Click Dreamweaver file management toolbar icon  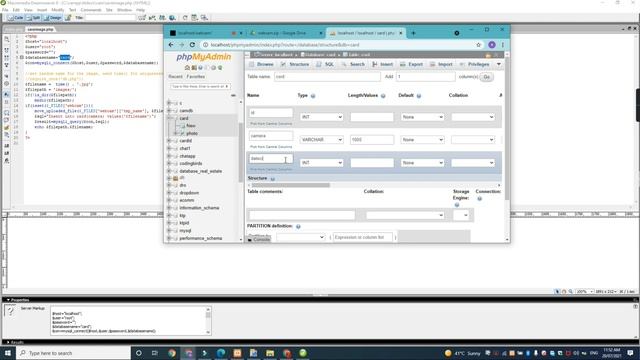click(x=162, y=18)
